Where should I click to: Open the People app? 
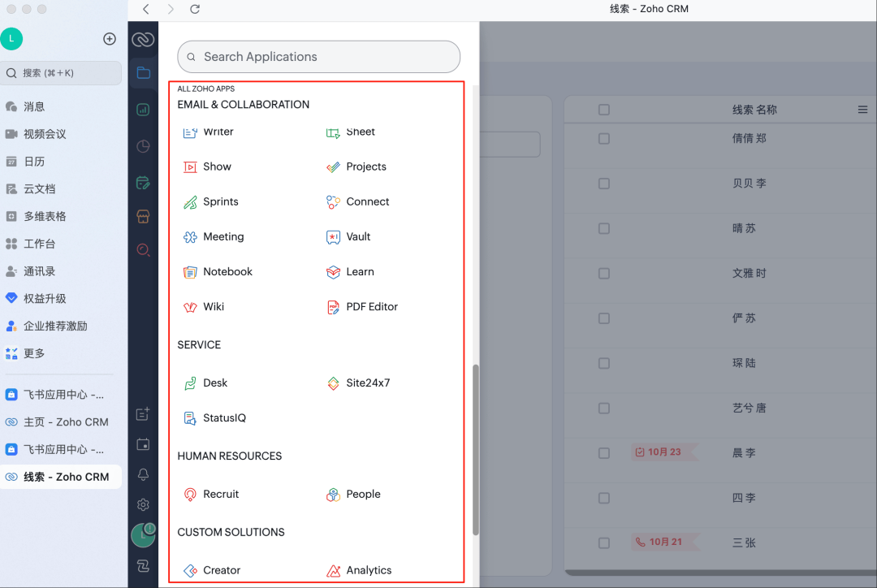pyautogui.click(x=353, y=494)
